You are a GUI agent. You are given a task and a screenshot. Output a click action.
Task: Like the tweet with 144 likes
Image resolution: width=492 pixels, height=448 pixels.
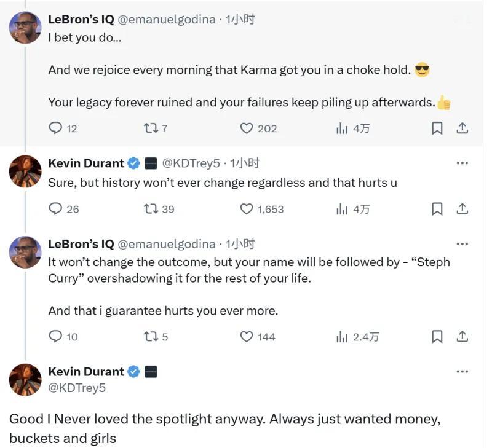[247, 337]
